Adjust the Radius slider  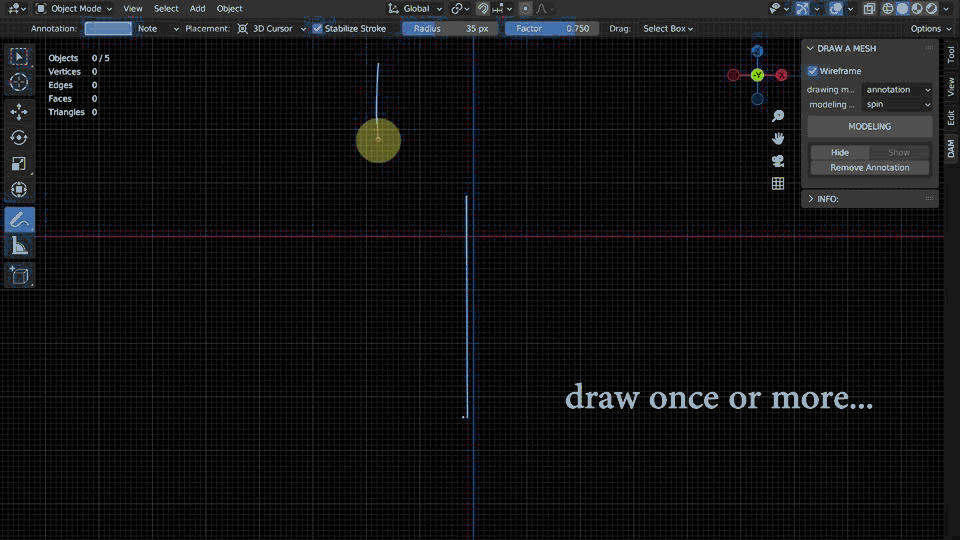click(450, 29)
